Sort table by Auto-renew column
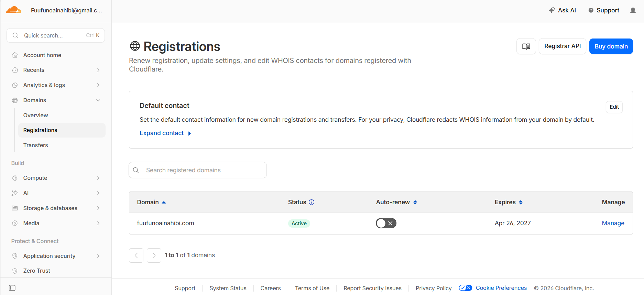The width and height of the screenshot is (644, 295). click(396, 202)
